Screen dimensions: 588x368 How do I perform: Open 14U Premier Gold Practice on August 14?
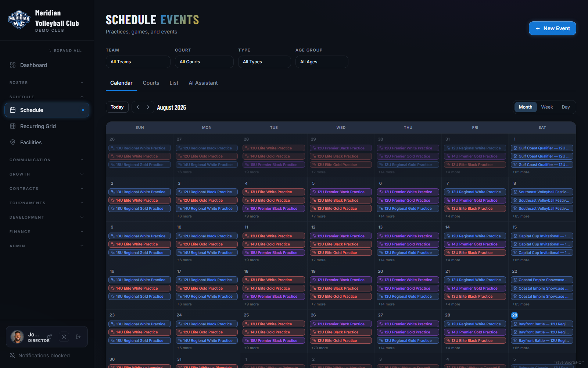click(x=475, y=244)
